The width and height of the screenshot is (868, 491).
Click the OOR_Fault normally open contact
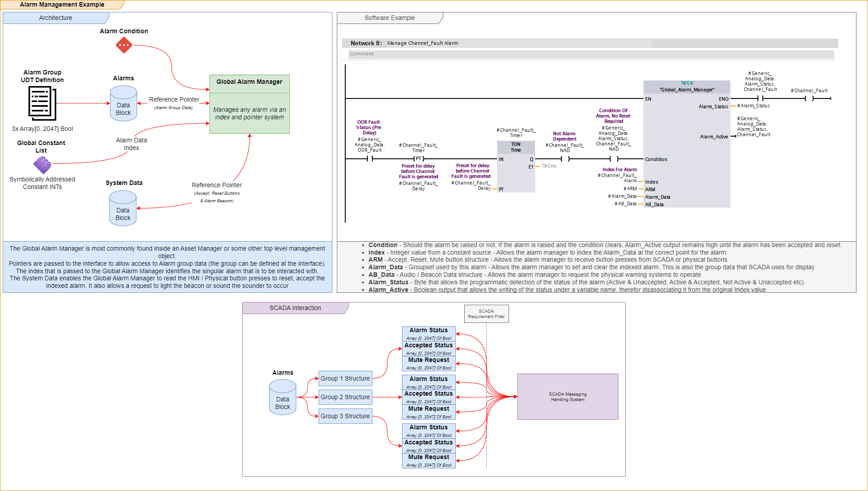370,159
